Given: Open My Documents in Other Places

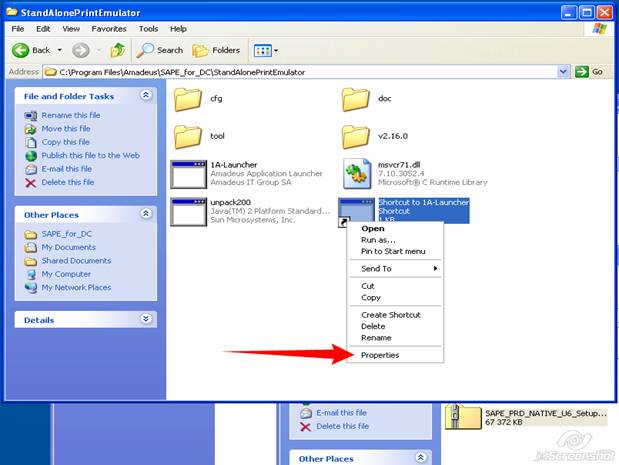Looking at the screenshot, I should 69,248.
